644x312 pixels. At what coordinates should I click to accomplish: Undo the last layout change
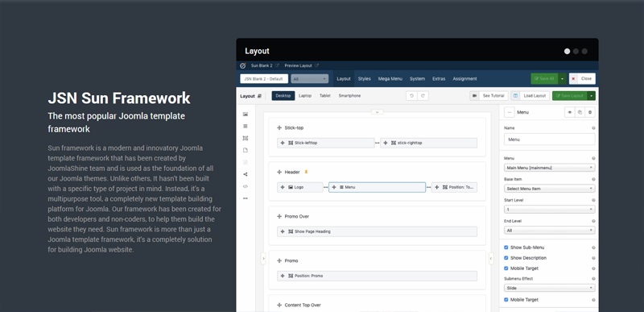click(x=411, y=96)
